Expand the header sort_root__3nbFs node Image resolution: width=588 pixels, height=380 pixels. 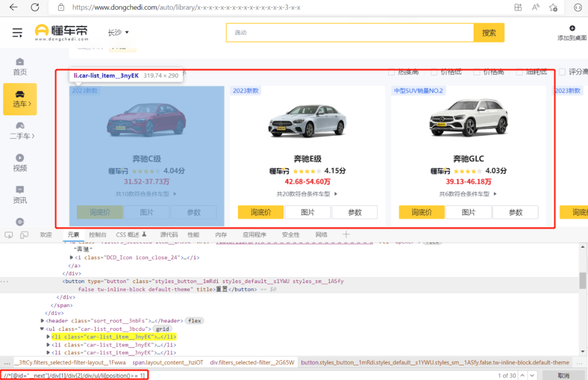tap(42, 321)
